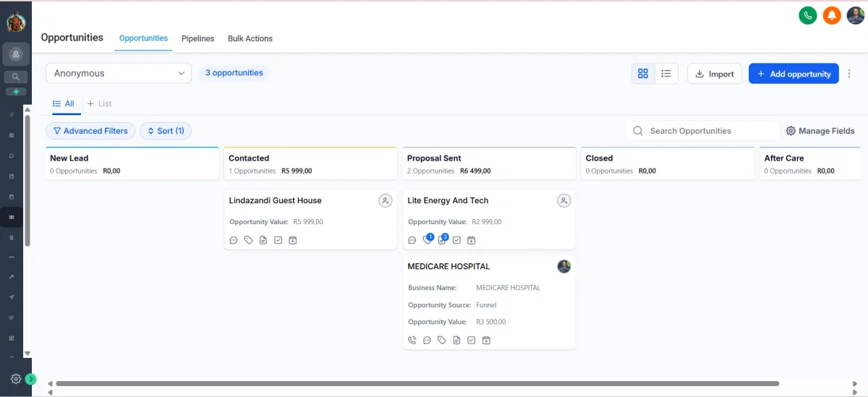Open tasks checkbox icon on Lindazandi Guest House card
Image resolution: width=868 pixels, height=397 pixels.
point(278,240)
